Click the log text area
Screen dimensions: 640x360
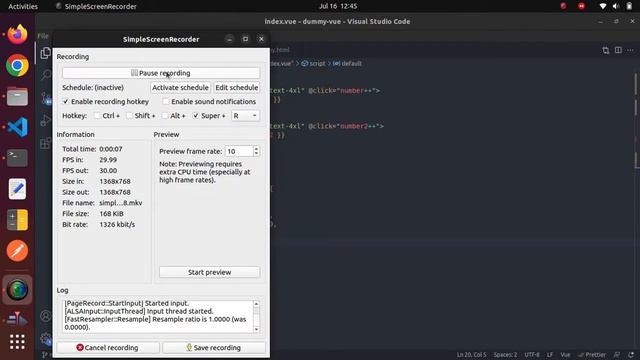point(158,317)
